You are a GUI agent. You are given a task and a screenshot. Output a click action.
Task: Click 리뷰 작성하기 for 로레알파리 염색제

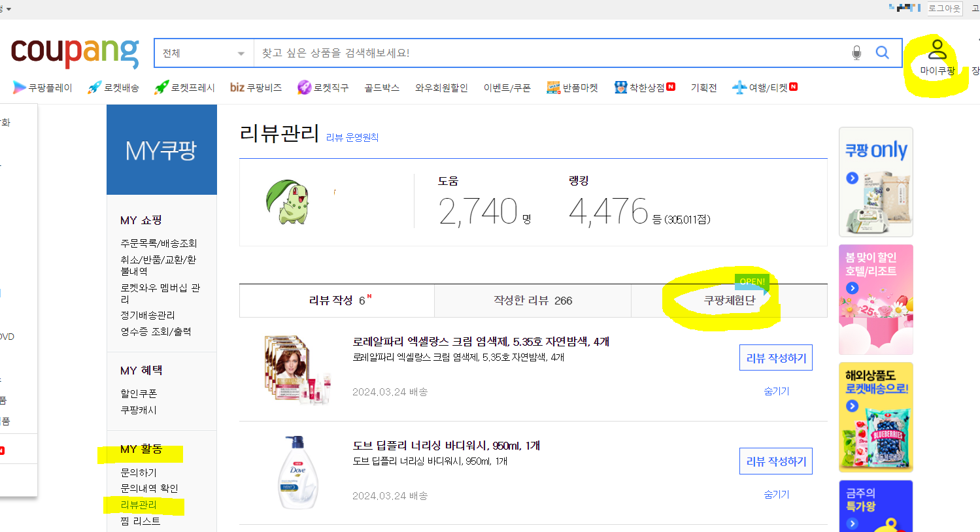point(776,358)
